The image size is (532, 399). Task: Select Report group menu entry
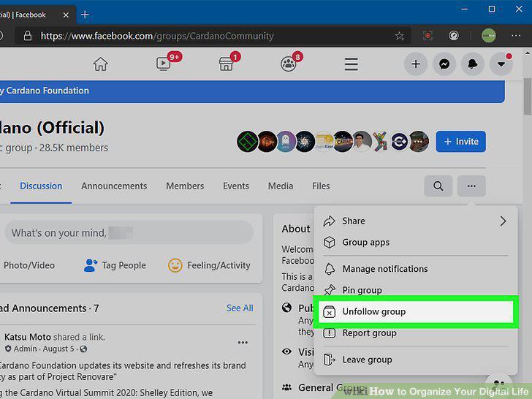[x=416, y=333]
